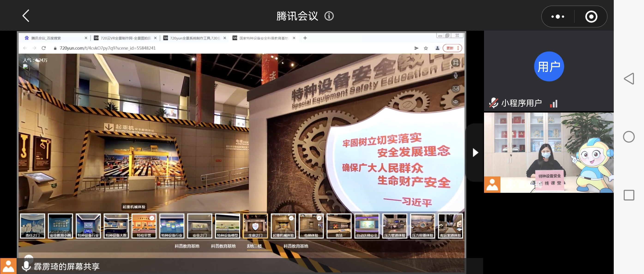Click the Android back triangle button
Screen dimensions: 644x274
629,79
